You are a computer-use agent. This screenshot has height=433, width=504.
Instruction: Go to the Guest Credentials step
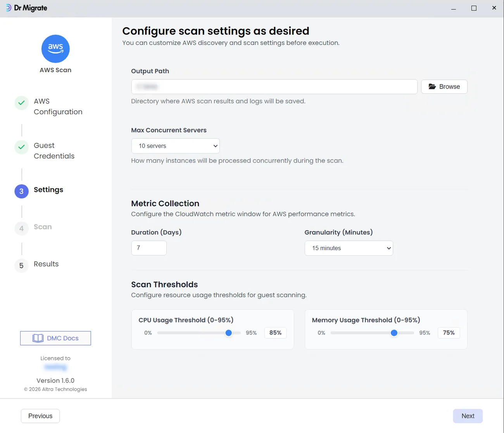coord(54,151)
